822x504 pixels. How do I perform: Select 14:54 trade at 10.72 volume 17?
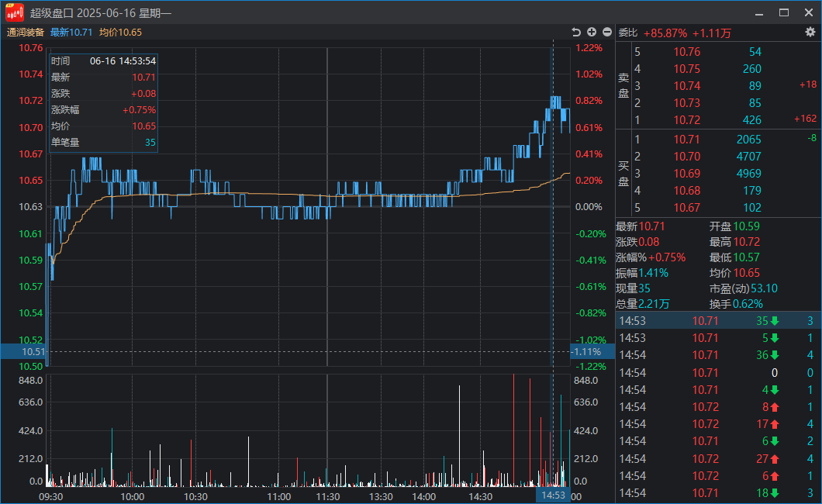tap(718, 424)
